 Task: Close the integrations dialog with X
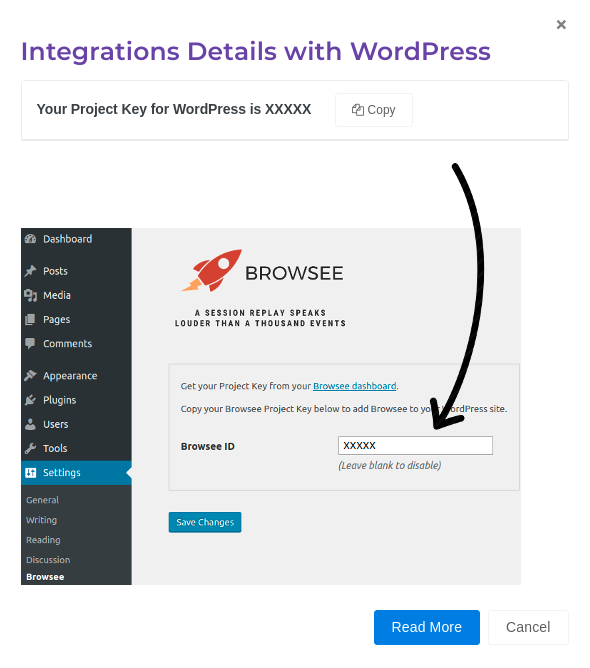[561, 25]
